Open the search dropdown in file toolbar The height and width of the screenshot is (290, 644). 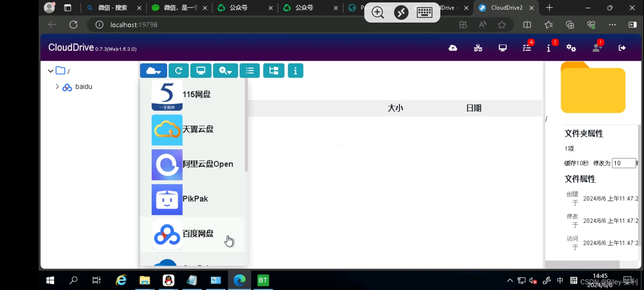click(225, 71)
